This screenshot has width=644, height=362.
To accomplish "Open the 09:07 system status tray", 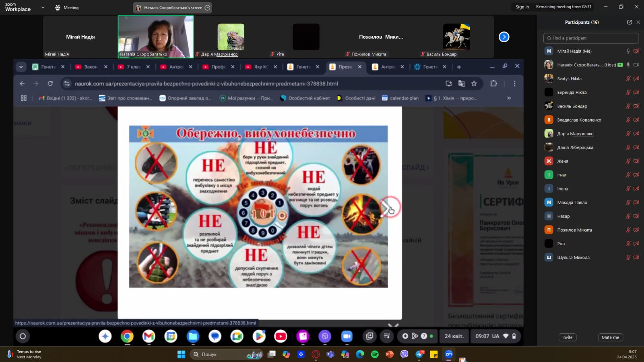I will point(496,336).
